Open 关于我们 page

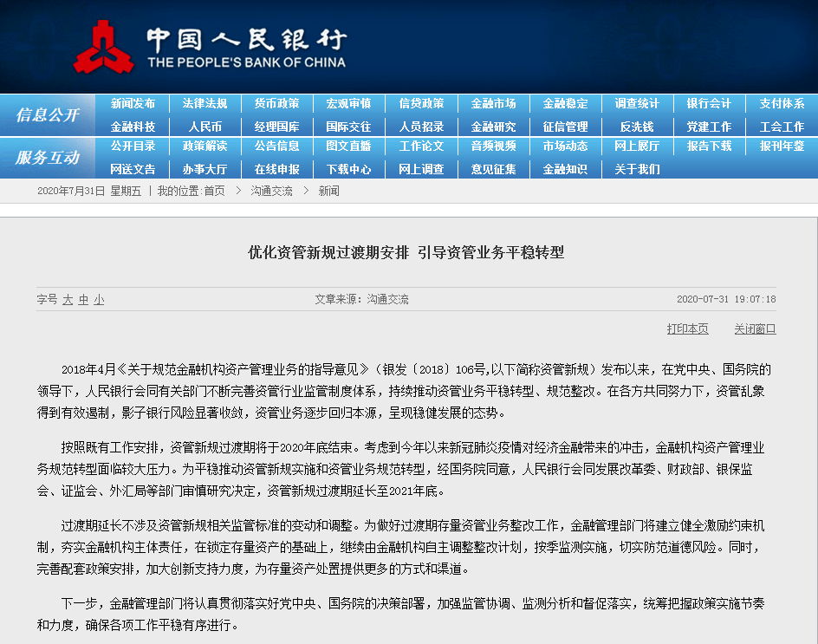(x=637, y=169)
